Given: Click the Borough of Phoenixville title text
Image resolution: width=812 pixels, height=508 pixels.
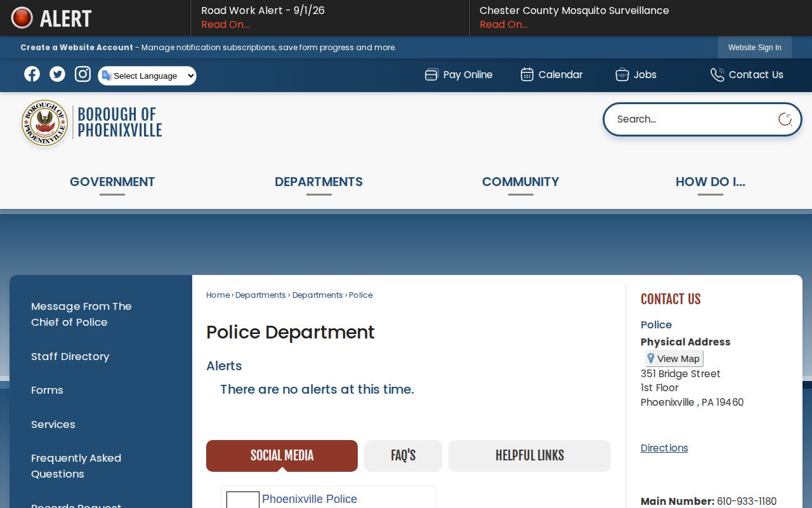Looking at the screenshot, I should pos(120,123).
